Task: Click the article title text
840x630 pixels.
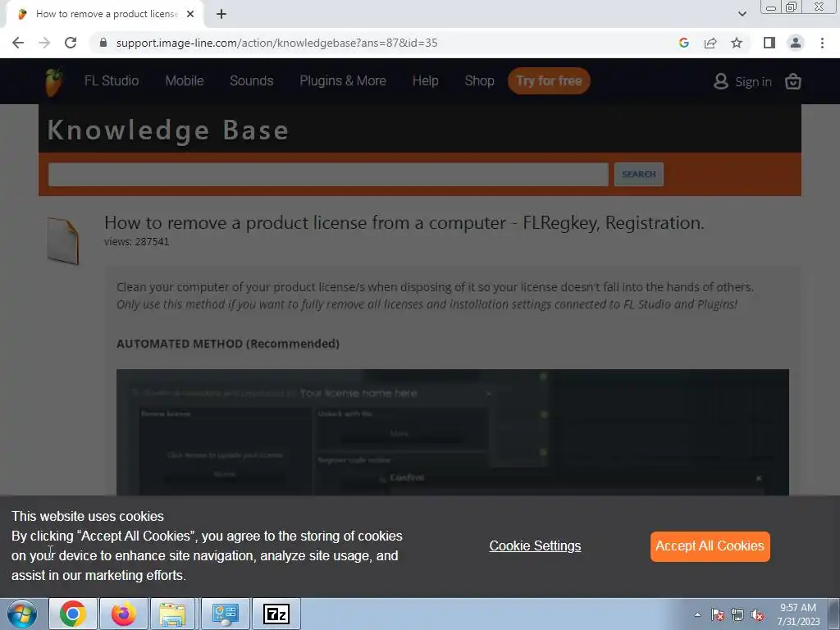Action: pos(404,223)
